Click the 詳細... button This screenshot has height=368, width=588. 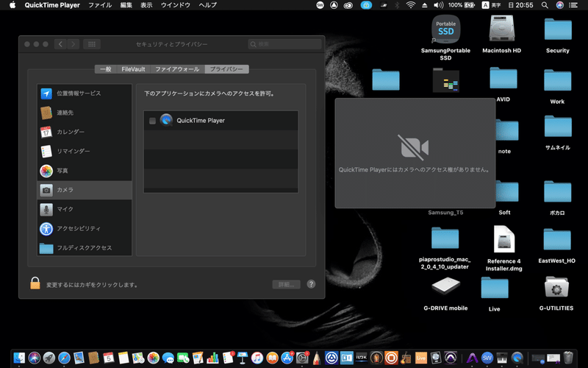(x=286, y=284)
